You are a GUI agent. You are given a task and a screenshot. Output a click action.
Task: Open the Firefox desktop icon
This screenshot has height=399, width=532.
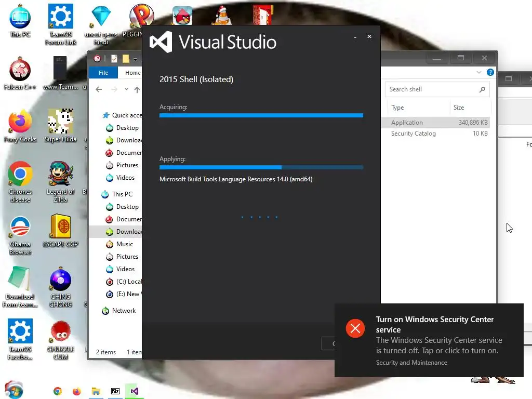[x=20, y=126]
